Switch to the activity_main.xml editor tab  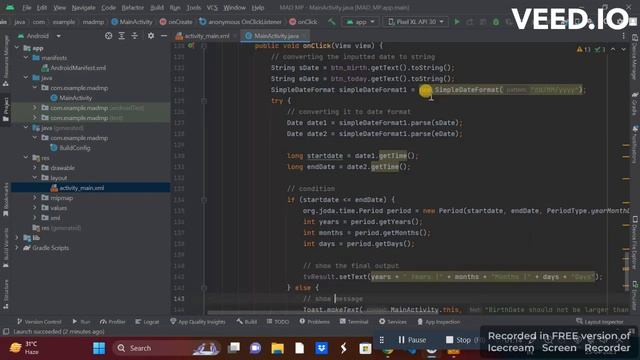(206, 36)
